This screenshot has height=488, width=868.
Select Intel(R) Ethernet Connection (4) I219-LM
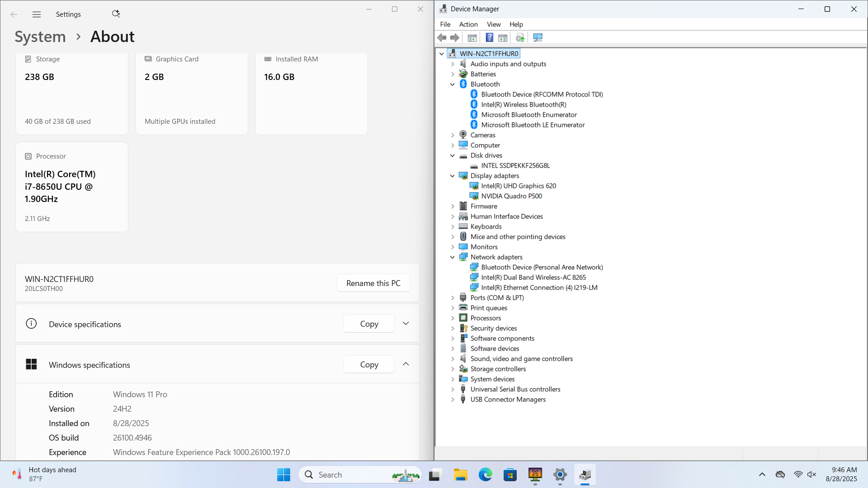coord(539,287)
